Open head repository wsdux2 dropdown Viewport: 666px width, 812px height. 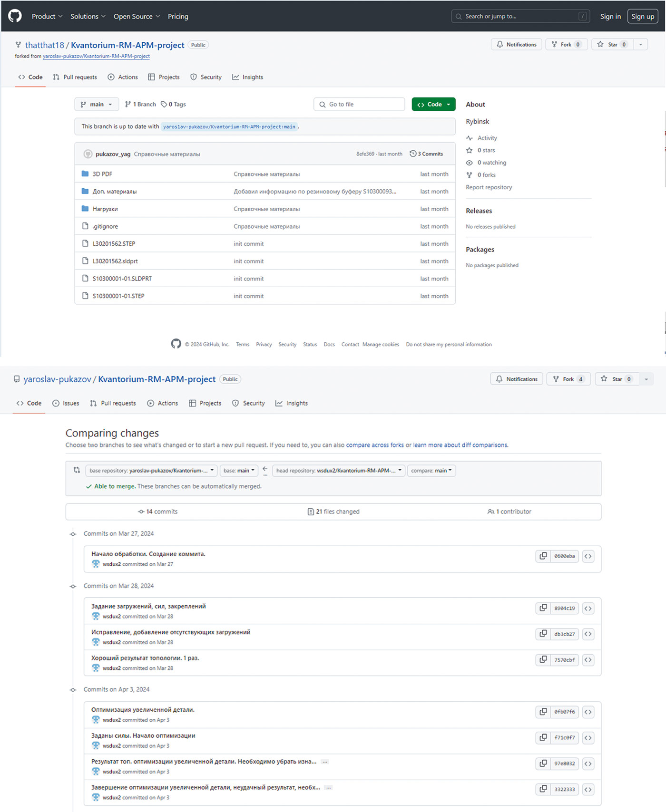click(x=339, y=471)
